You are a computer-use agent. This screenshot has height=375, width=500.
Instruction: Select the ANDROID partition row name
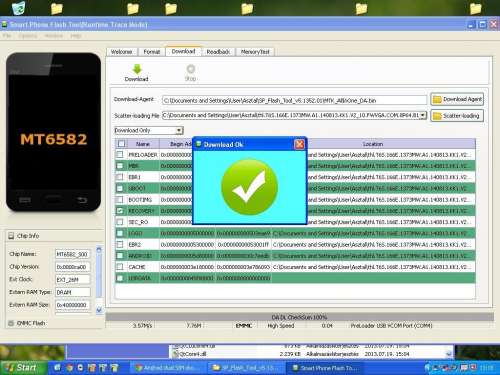[140, 256]
